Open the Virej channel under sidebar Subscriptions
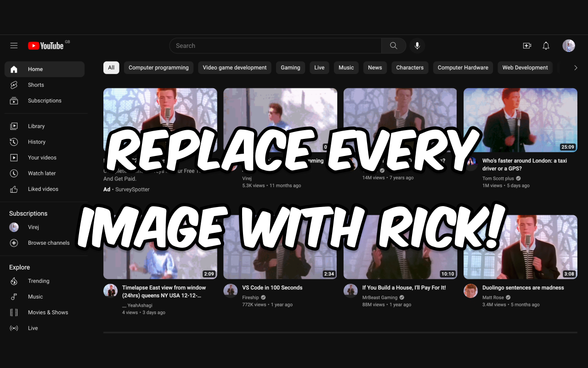The width and height of the screenshot is (588, 368). coord(45,227)
